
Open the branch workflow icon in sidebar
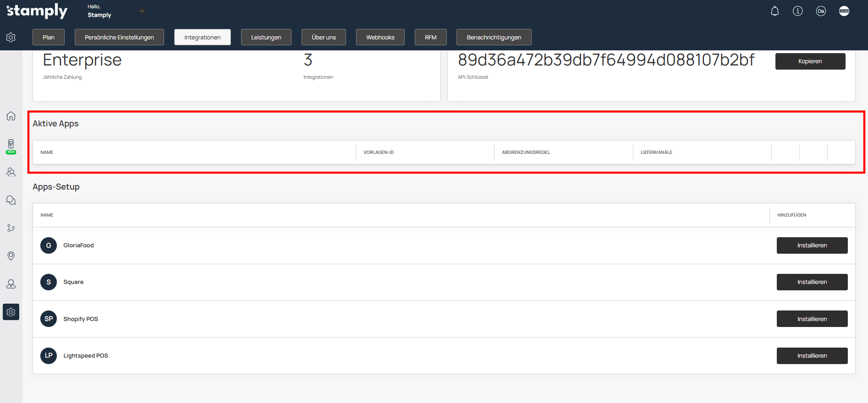tap(11, 228)
